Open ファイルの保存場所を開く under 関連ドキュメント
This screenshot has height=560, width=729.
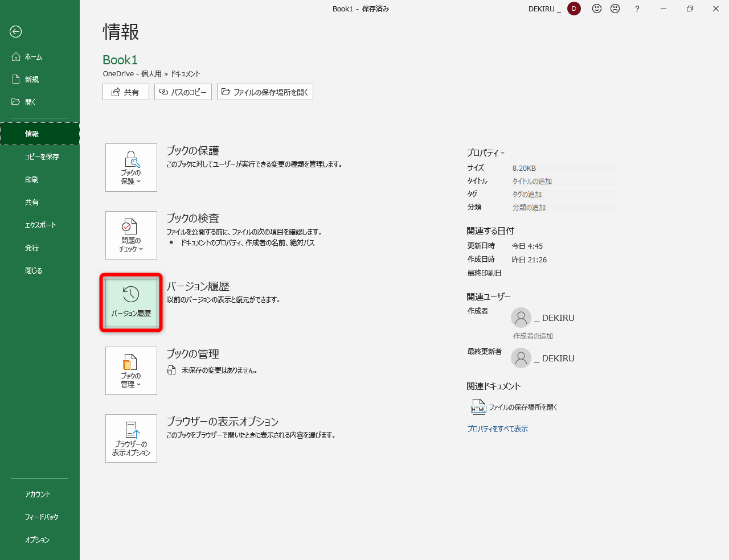click(514, 407)
